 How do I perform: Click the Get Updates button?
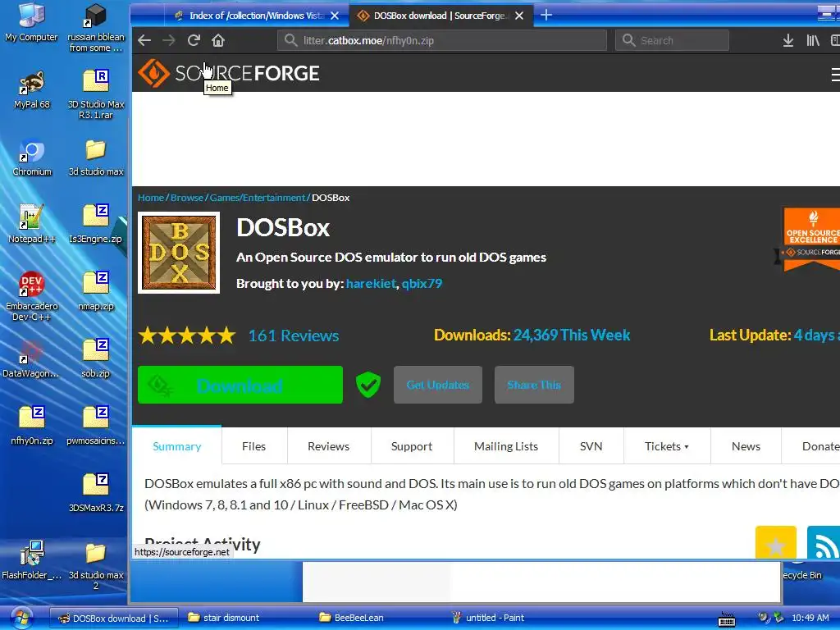coord(438,385)
